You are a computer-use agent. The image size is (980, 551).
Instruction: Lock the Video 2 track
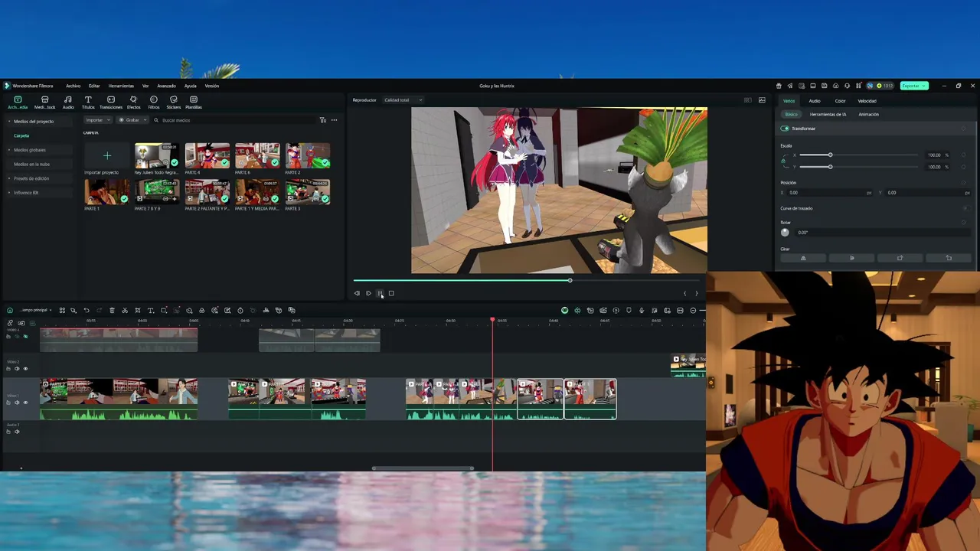(8, 369)
